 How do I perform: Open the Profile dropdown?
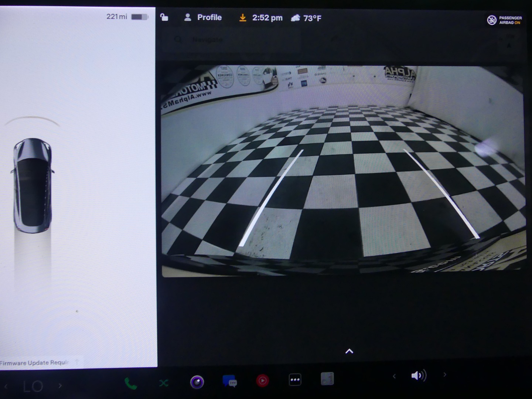click(x=203, y=17)
